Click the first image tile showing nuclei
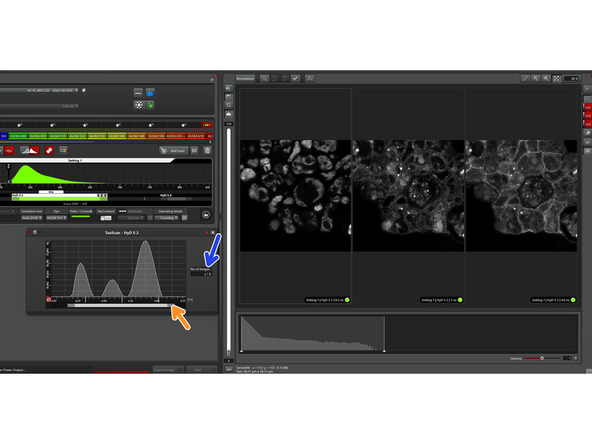 296,196
